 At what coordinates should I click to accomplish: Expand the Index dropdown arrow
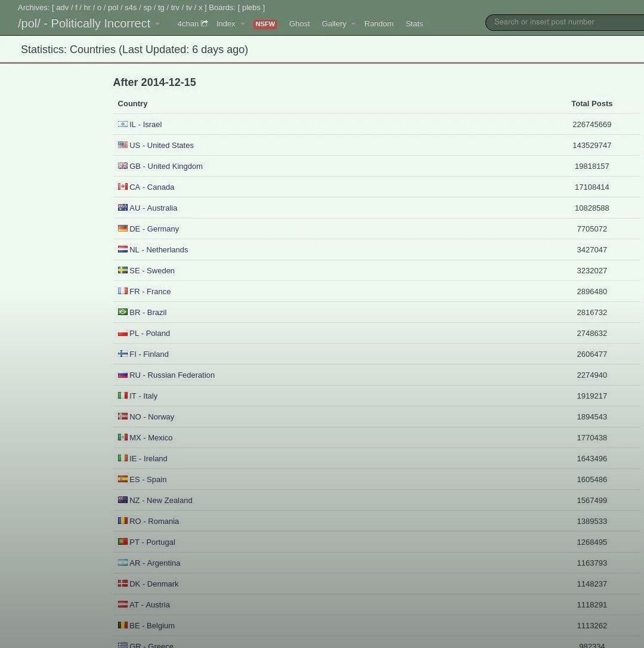click(x=243, y=24)
